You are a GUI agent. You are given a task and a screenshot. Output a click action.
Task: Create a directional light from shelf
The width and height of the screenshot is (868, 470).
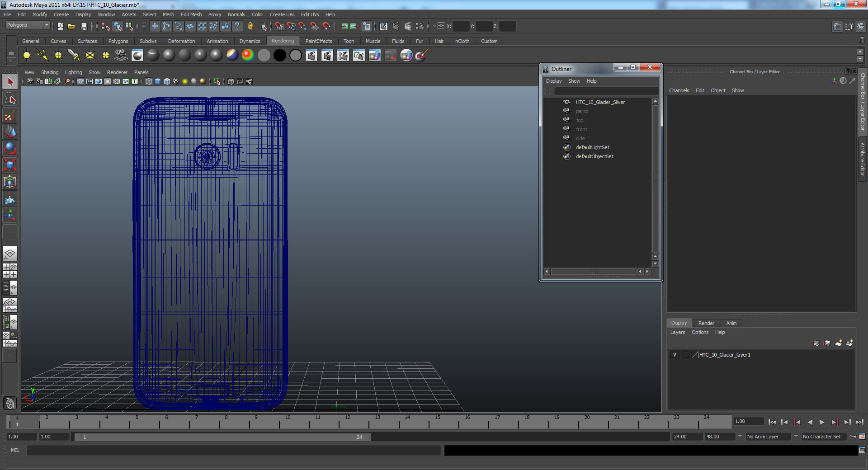point(42,55)
